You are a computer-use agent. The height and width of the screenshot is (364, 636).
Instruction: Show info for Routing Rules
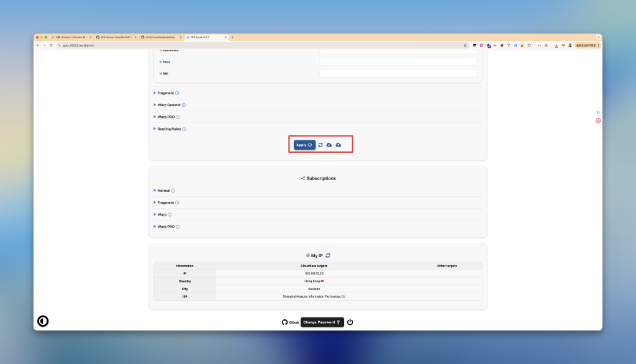click(184, 129)
